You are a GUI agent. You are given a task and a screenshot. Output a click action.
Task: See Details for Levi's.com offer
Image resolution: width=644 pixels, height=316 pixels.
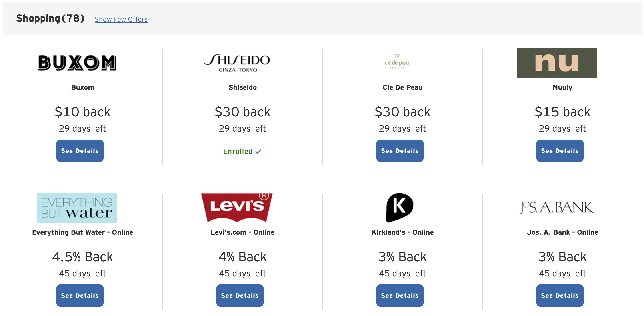pyautogui.click(x=240, y=295)
